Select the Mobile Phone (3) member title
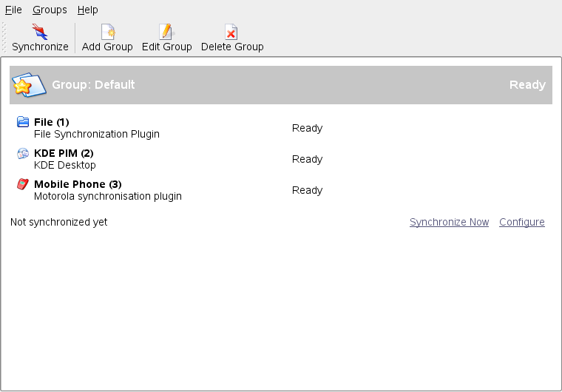Viewport: 562px width, 392px height. tap(78, 184)
